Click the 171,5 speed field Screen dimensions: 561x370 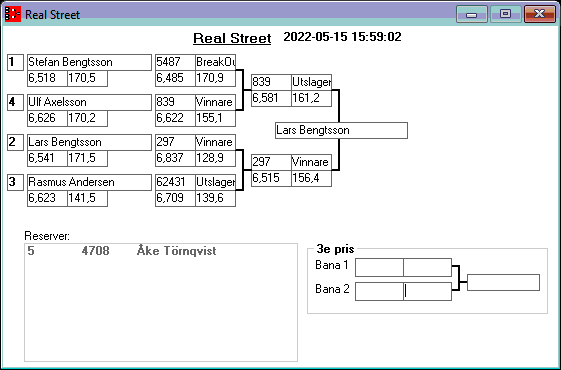(x=87, y=158)
